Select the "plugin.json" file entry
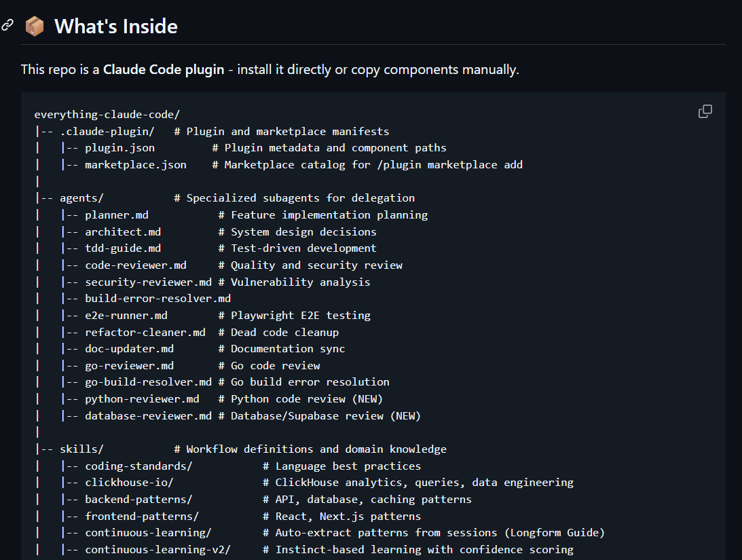The image size is (742, 560). coord(119,148)
